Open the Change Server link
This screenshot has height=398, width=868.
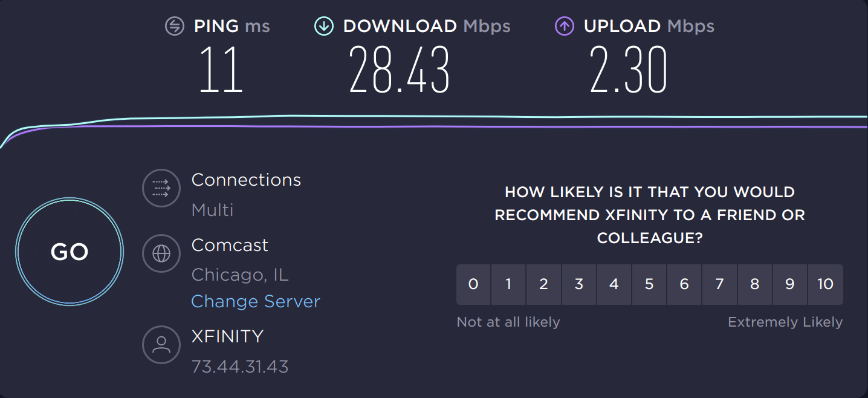click(x=255, y=301)
